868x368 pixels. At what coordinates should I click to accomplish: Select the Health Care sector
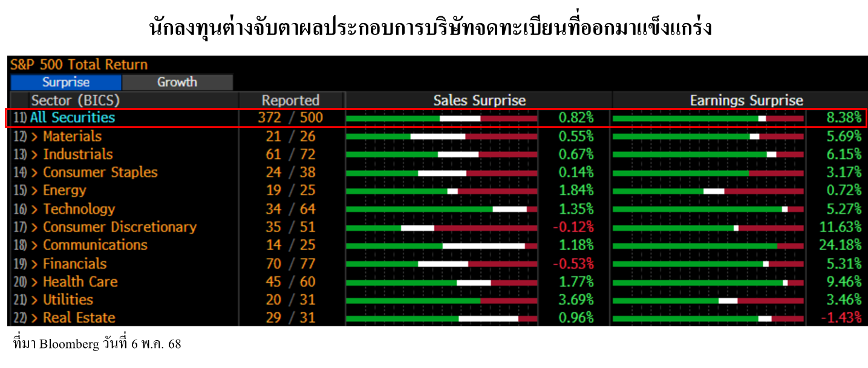tap(80, 282)
